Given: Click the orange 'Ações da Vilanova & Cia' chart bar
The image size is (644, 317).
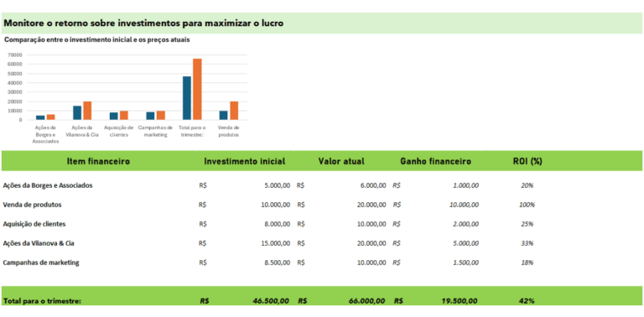Looking at the screenshot, I should point(87,111).
